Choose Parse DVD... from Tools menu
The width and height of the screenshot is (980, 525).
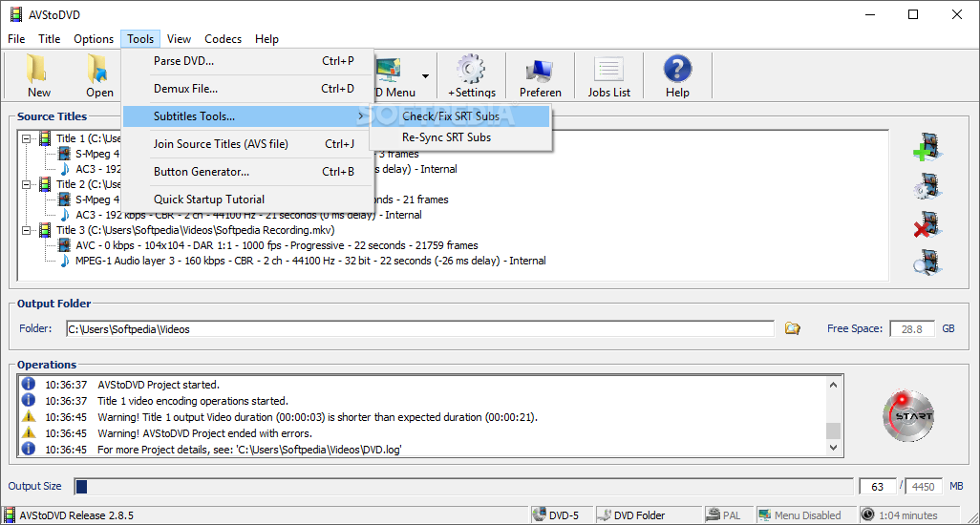click(x=248, y=61)
